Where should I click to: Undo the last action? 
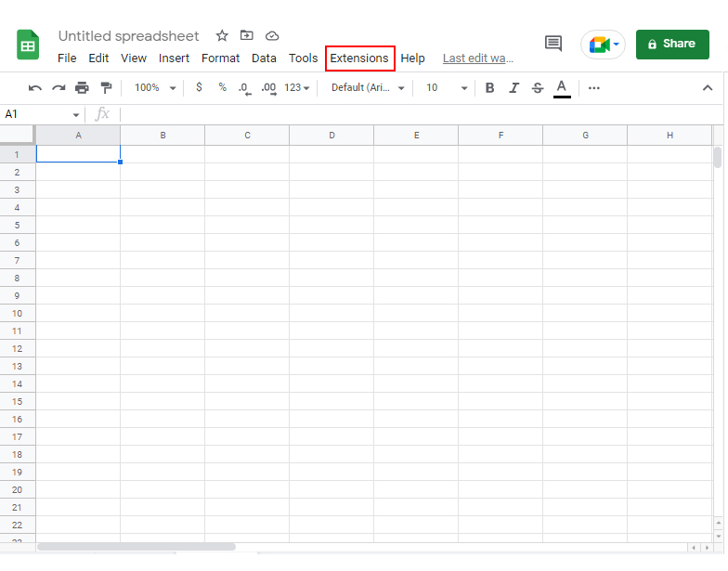pyautogui.click(x=35, y=87)
